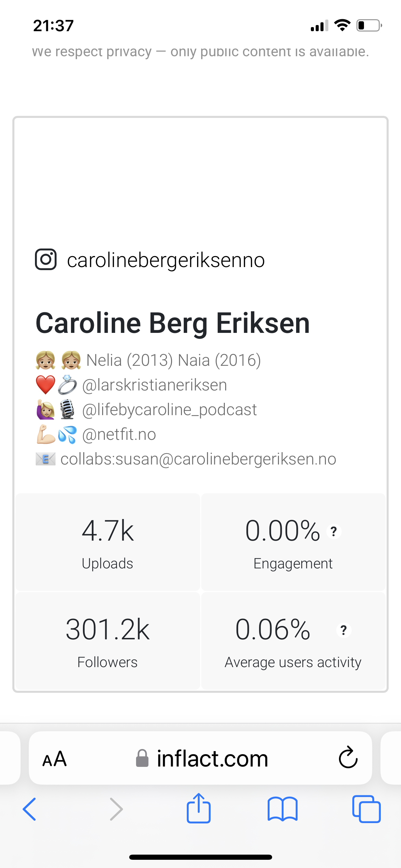Click the Engagement help question mark
Viewport: 401px width, 868px height.
tap(334, 532)
